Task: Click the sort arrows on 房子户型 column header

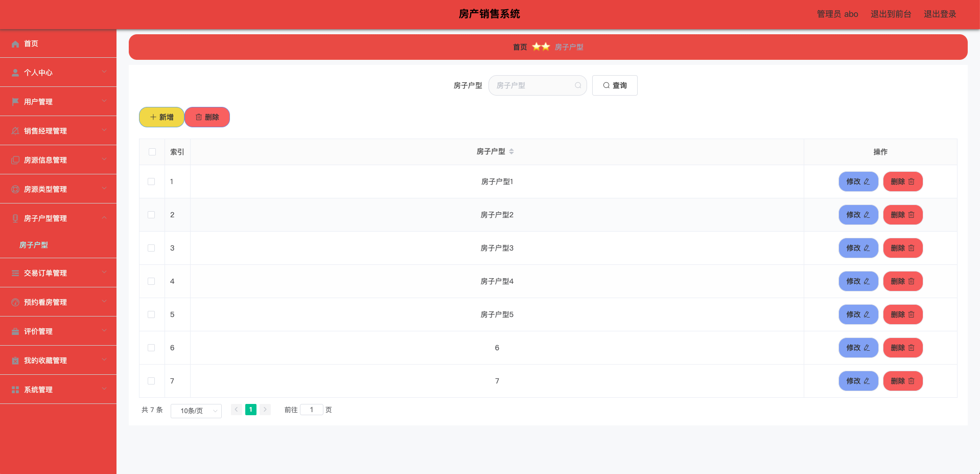Action: [511, 151]
